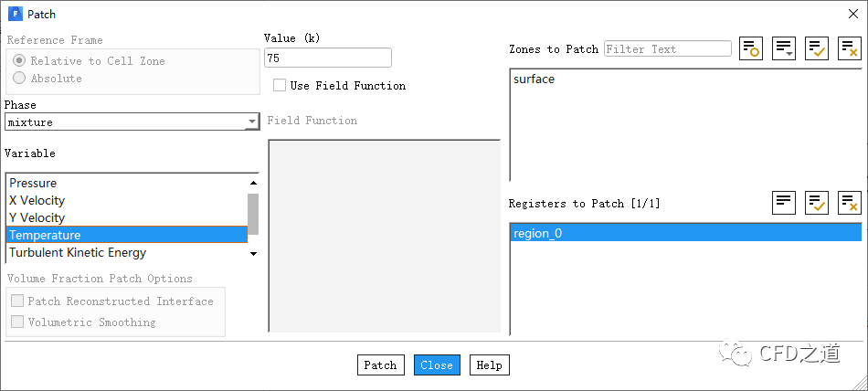The image size is (868, 391).
Task: Click the Value (k) input field
Action: 327,58
